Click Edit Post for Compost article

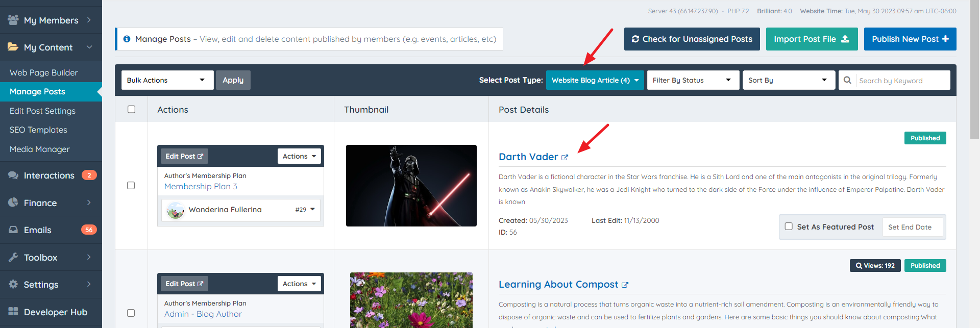pyautogui.click(x=184, y=284)
